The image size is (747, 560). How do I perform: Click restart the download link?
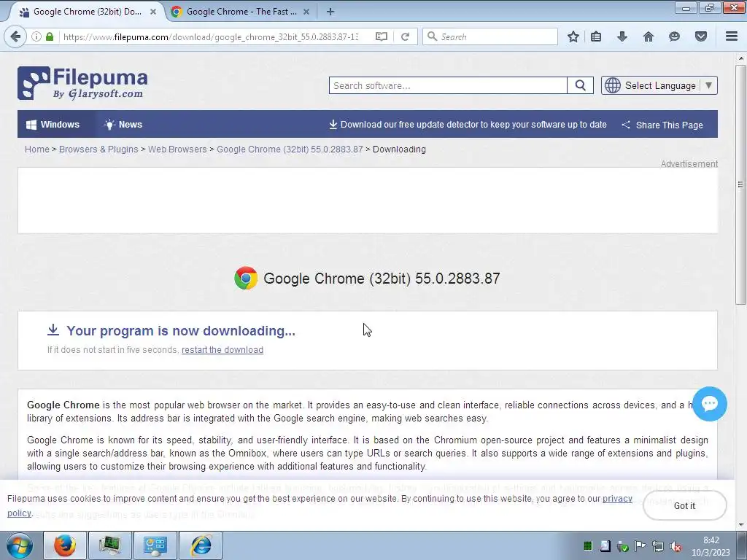point(222,349)
